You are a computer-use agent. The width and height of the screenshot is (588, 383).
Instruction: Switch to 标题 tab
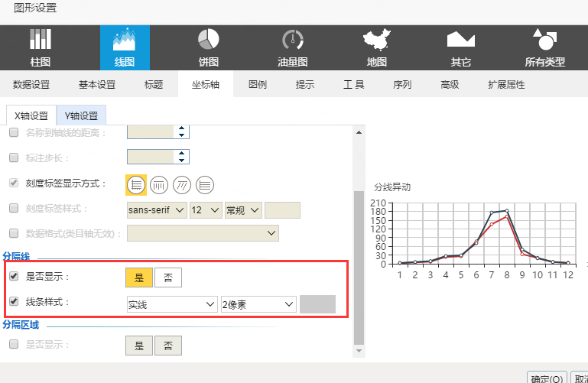click(154, 84)
